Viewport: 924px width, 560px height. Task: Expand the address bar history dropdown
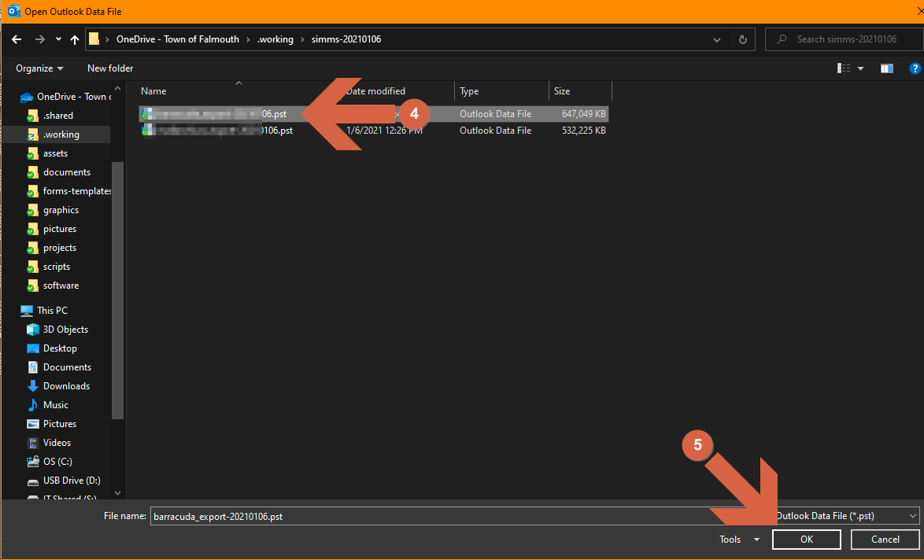[716, 39]
